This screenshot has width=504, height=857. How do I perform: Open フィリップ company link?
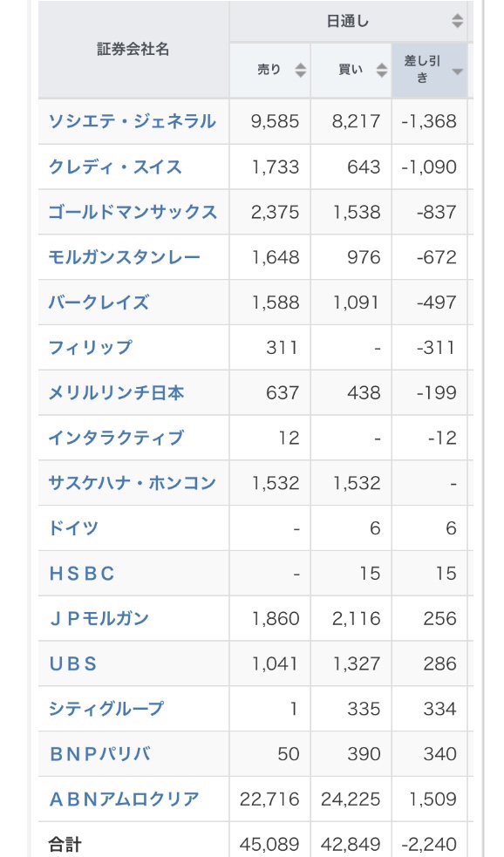pos(90,347)
